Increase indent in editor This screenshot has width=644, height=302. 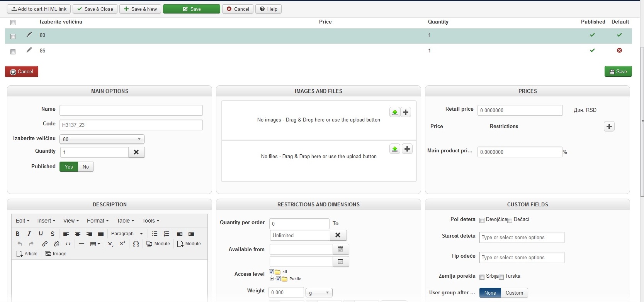tap(191, 234)
